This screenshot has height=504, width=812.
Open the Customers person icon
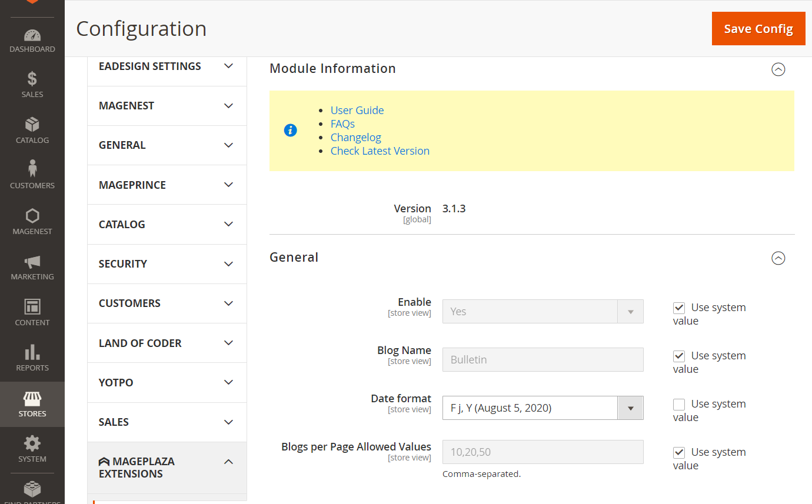pos(32,169)
